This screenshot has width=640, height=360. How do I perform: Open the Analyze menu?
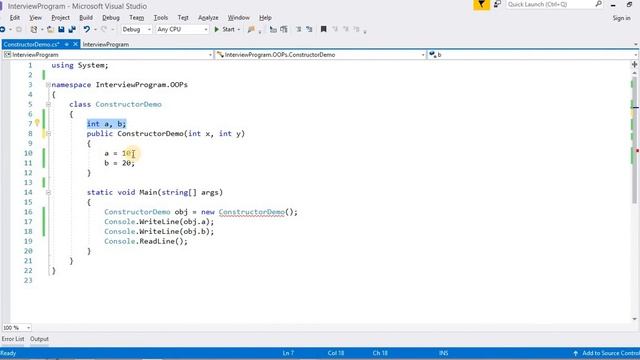208,18
